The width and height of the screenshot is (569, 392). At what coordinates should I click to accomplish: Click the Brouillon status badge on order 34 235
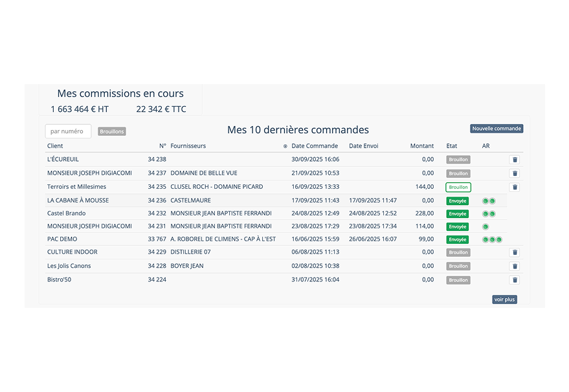(x=458, y=186)
